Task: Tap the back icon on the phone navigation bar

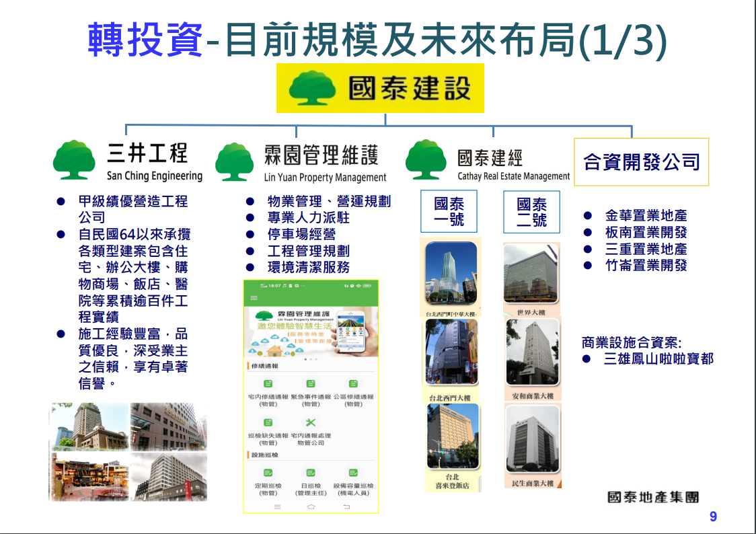Action: pyautogui.click(x=346, y=506)
